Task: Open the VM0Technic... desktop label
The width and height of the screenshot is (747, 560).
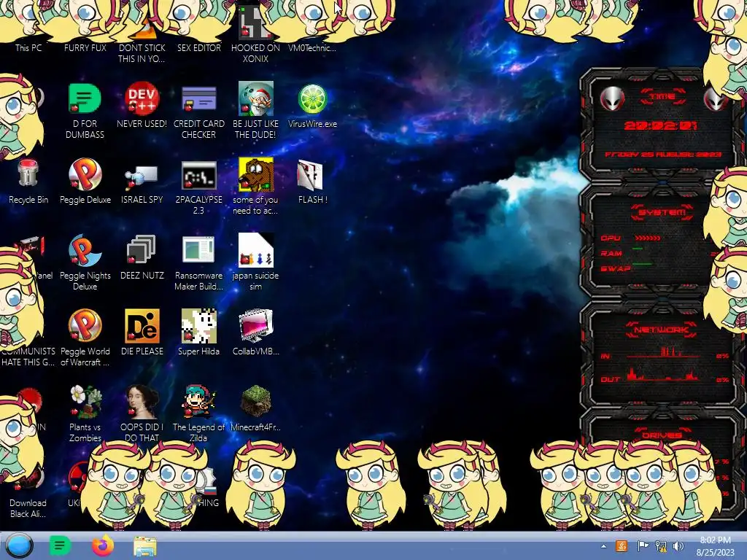Action: click(312, 47)
